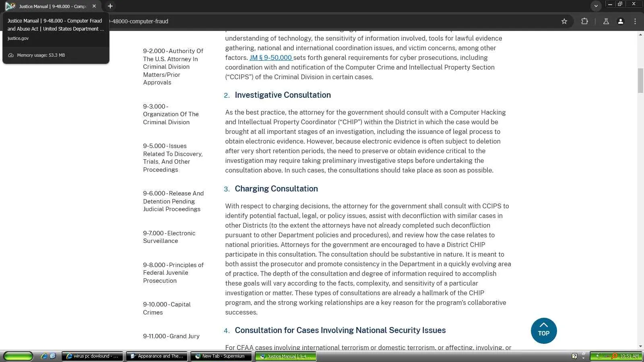
Task: Click the vertical page scrollbar thumb
Action: [x=640, y=80]
